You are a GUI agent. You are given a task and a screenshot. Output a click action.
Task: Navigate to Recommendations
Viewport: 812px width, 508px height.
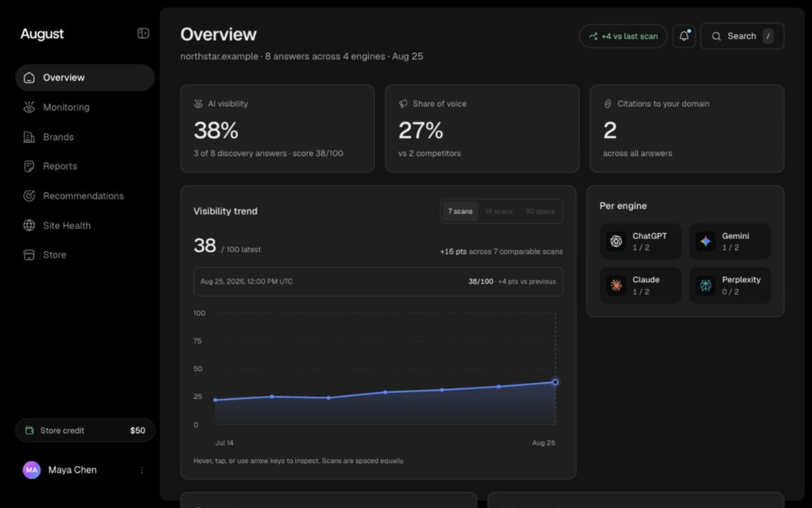coord(85,196)
